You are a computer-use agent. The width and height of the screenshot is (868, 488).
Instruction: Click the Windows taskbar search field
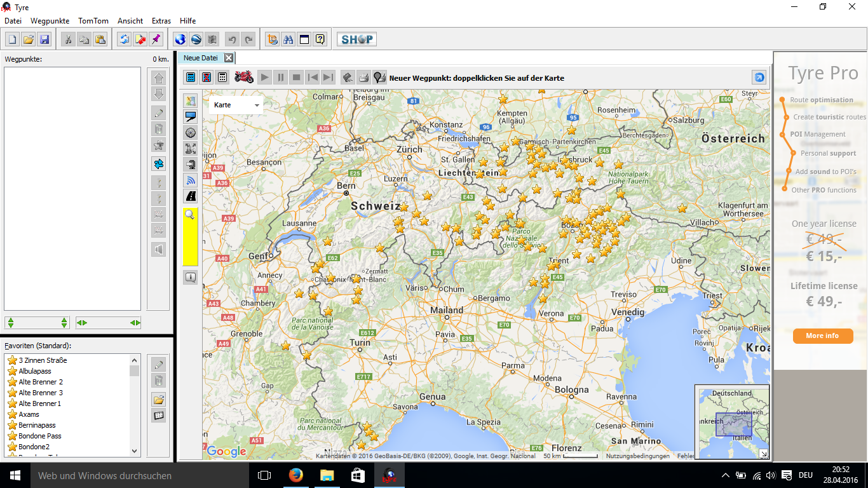tap(140, 475)
